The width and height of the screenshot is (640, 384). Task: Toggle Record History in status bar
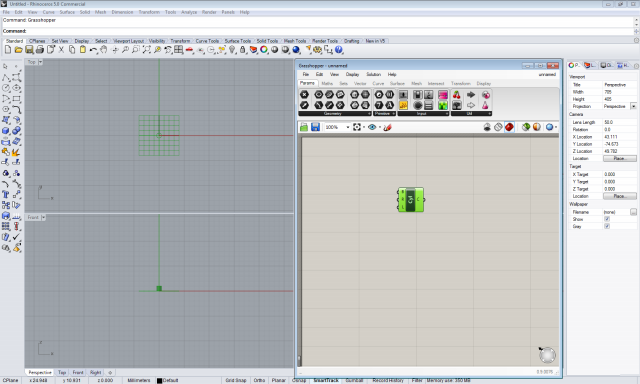(388, 380)
